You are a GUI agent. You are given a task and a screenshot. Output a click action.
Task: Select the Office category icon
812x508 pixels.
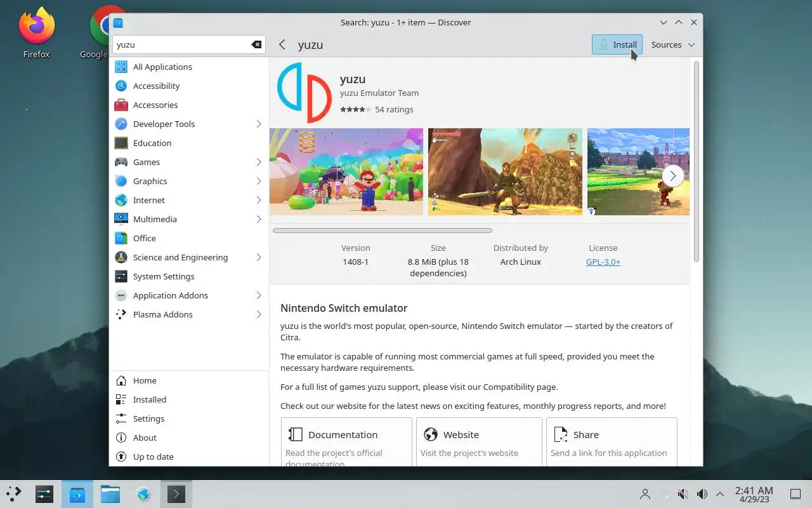(121, 238)
